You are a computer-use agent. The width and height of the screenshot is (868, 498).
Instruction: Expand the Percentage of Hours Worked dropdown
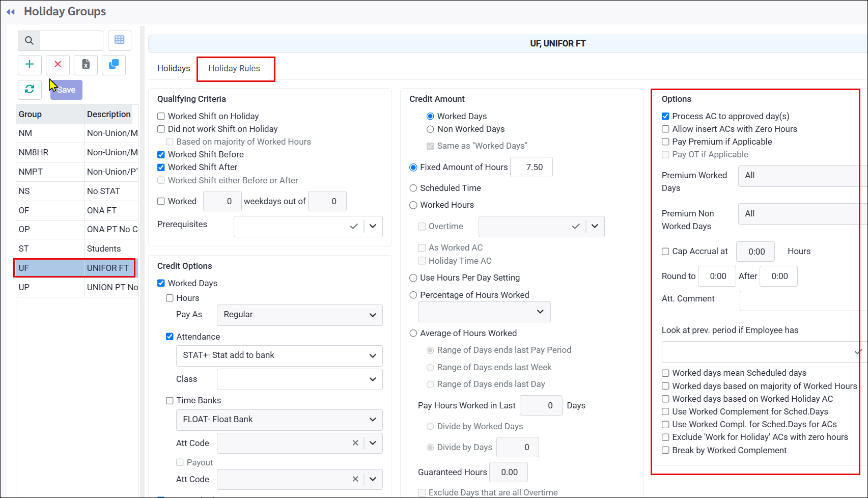coord(485,312)
